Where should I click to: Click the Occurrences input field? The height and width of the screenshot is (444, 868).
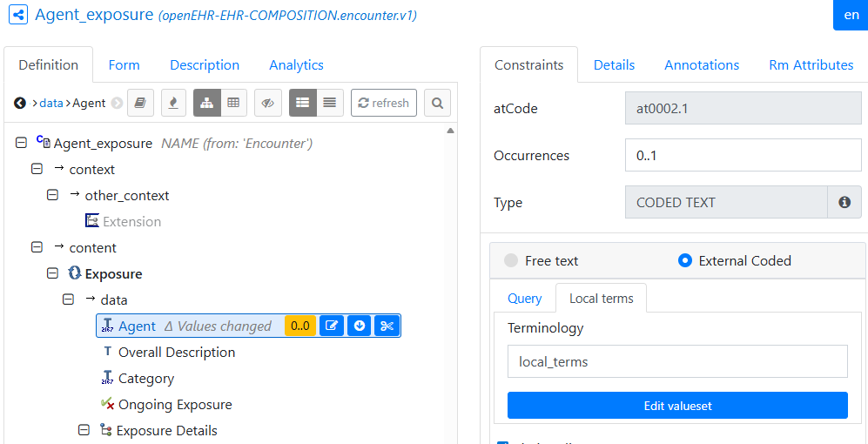743,155
